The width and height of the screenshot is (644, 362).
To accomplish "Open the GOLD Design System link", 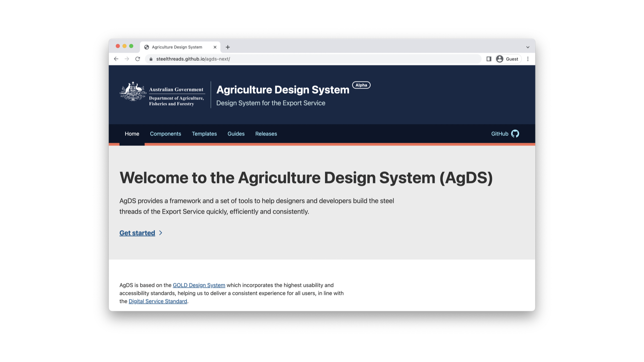I will click(x=199, y=285).
